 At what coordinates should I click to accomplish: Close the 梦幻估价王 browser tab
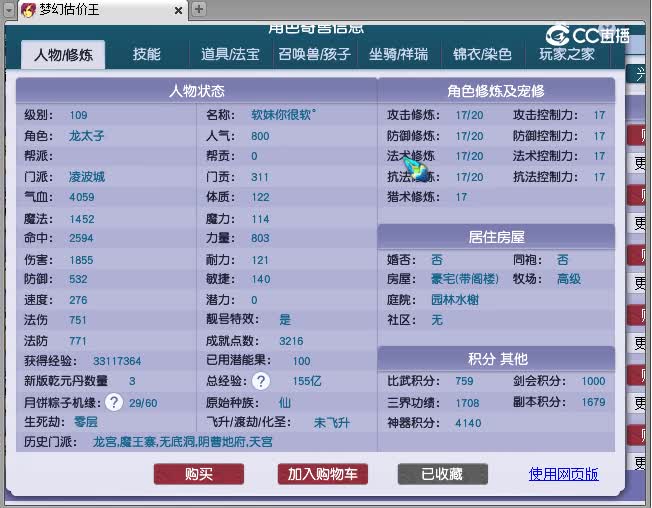[178, 10]
